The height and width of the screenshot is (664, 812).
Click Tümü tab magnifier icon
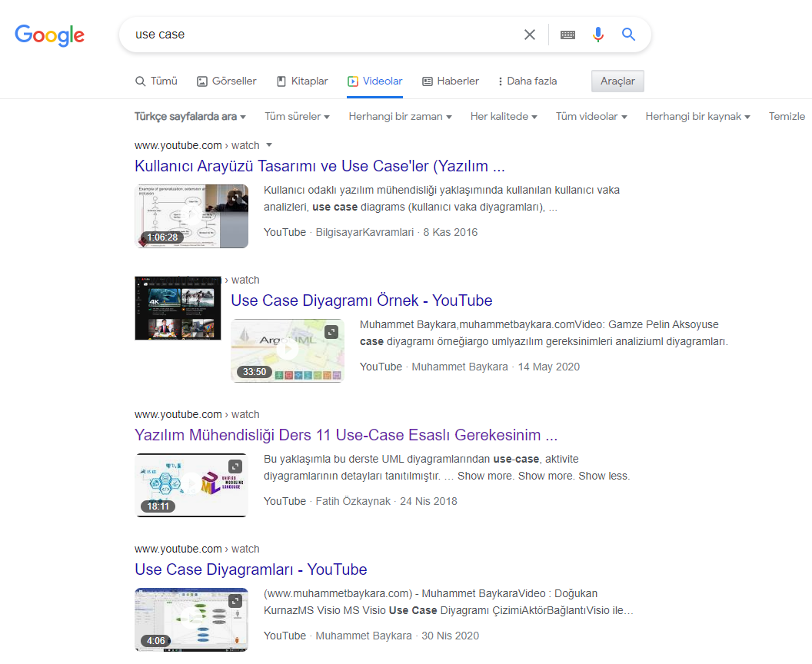point(141,81)
